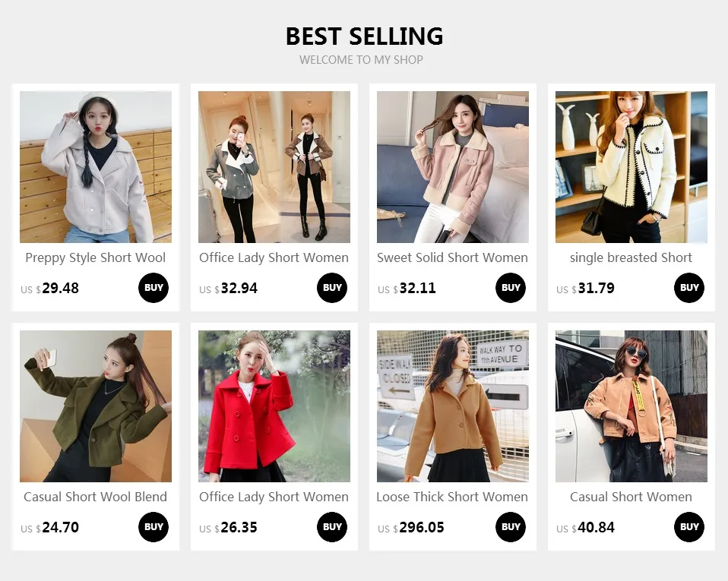The image size is (728, 581).
Task: Open the cream single breasted jacket photo
Action: (631, 167)
